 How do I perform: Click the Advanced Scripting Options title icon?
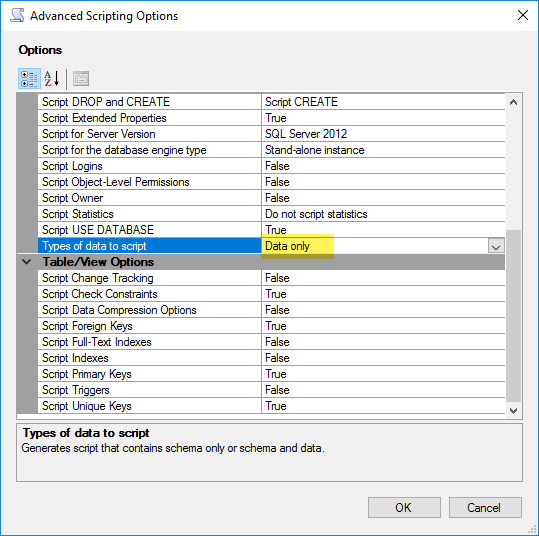17,15
